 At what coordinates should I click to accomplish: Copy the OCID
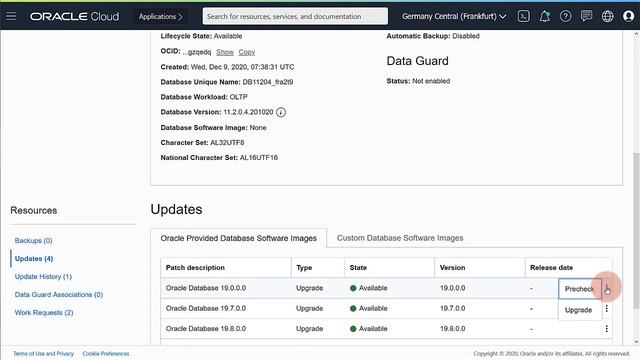(247, 52)
